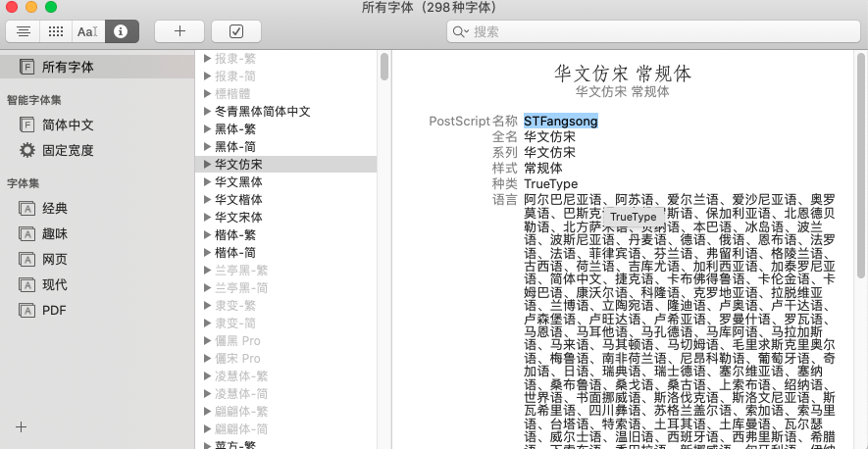Add a new collection via bottom plus
This screenshot has height=449, width=868.
point(21,426)
